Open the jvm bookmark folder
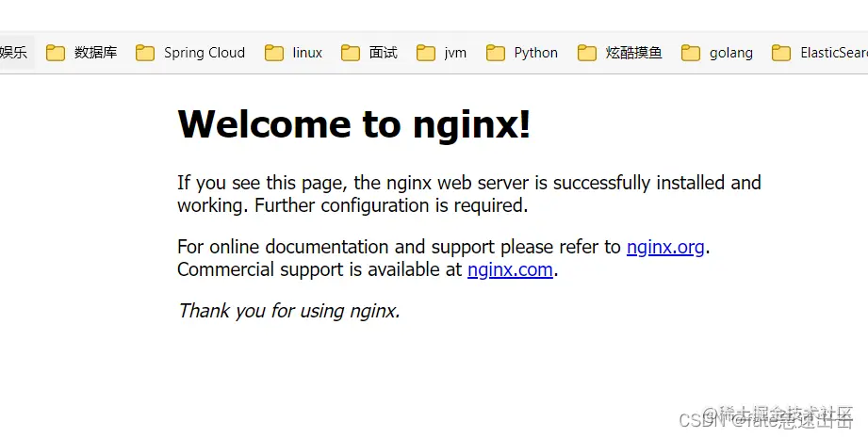868x438 pixels. click(442, 53)
